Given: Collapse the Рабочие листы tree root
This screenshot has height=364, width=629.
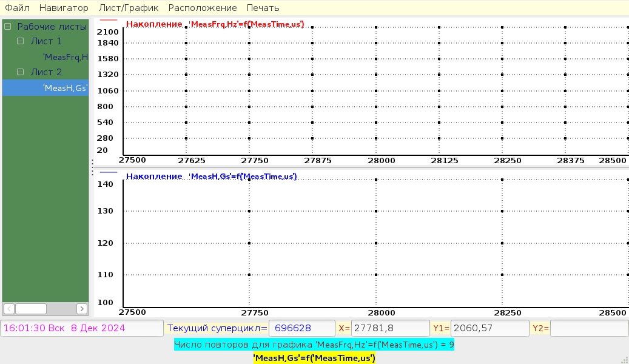Looking at the screenshot, I should point(7,27).
